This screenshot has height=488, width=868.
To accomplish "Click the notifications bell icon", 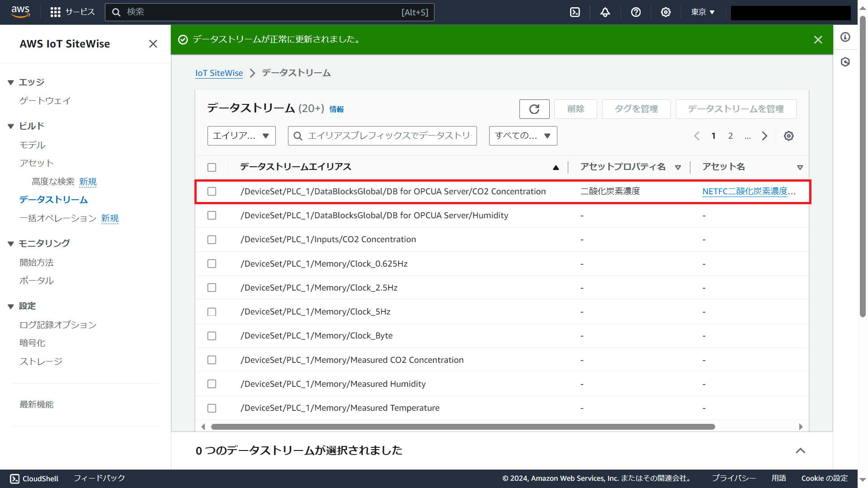I will tap(605, 12).
